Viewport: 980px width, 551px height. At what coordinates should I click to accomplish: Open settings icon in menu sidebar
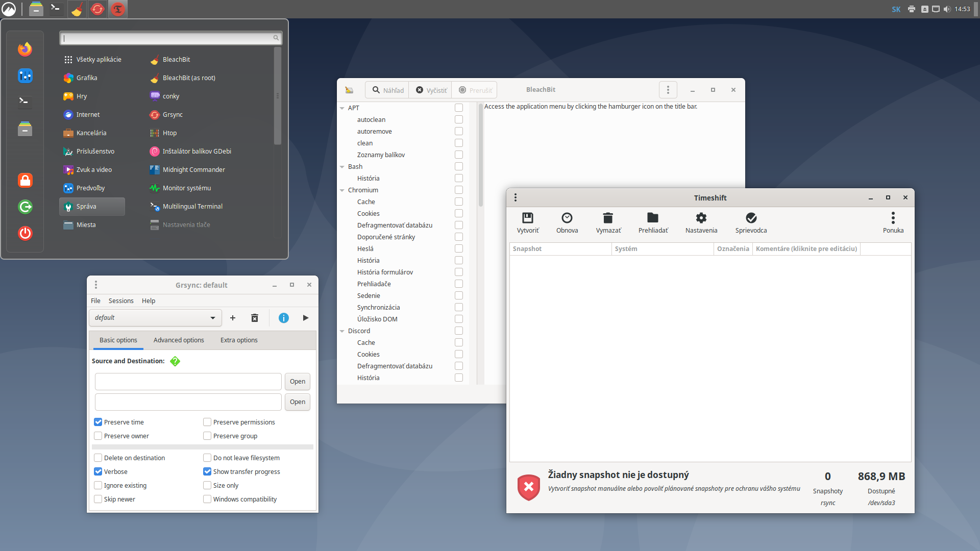(x=25, y=76)
